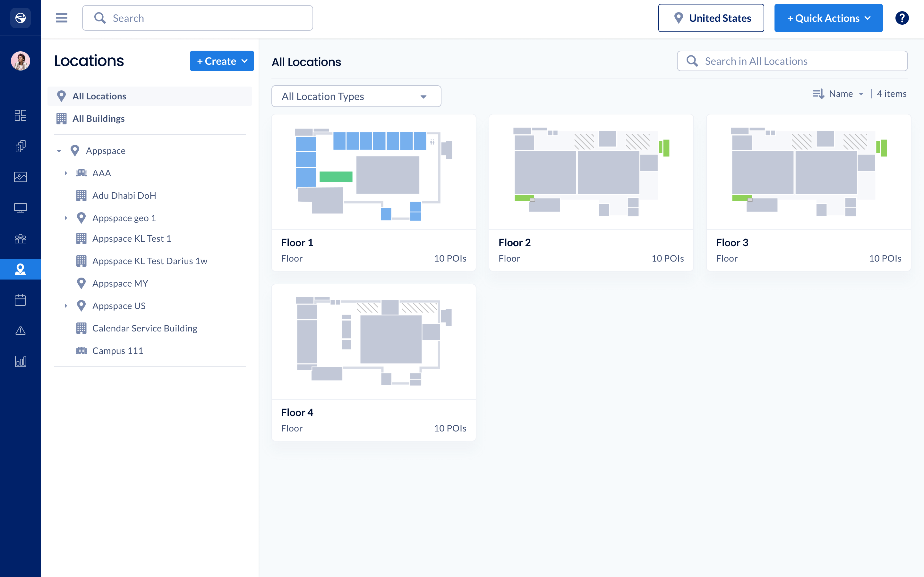This screenshot has width=924, height=577.
Task: Open the hamburger menu icon
Action: point(62,18)
